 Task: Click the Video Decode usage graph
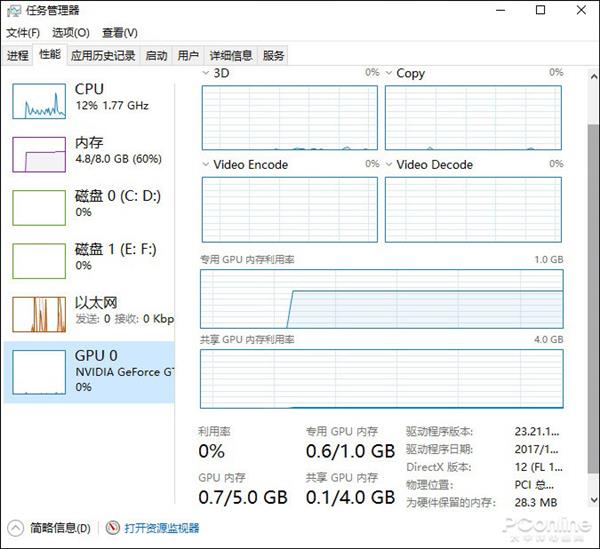[473, 210]
